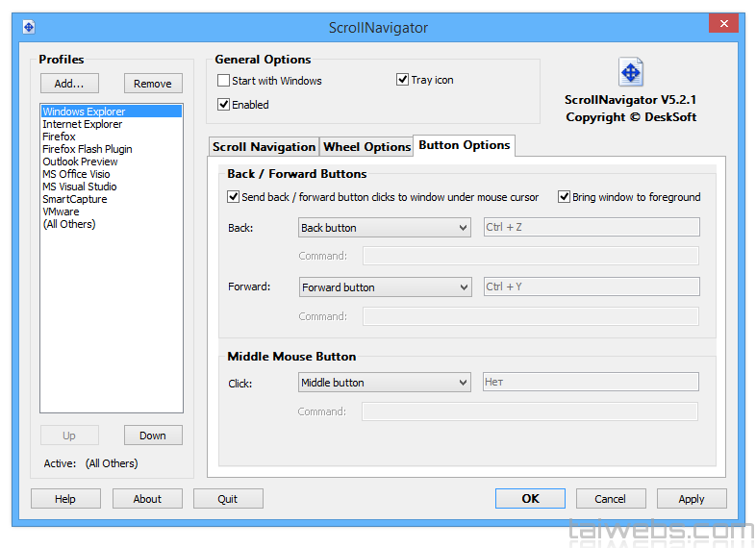Screen dimensions: 756x548
Task: Open the About dialog
Action: tap(147, 499)
